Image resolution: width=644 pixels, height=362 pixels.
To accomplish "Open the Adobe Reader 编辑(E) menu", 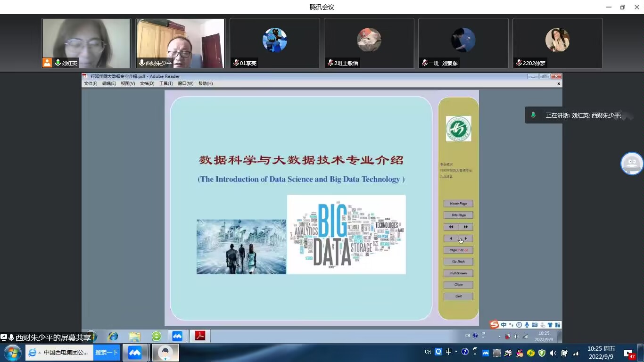I will click(x=109, y=83).
